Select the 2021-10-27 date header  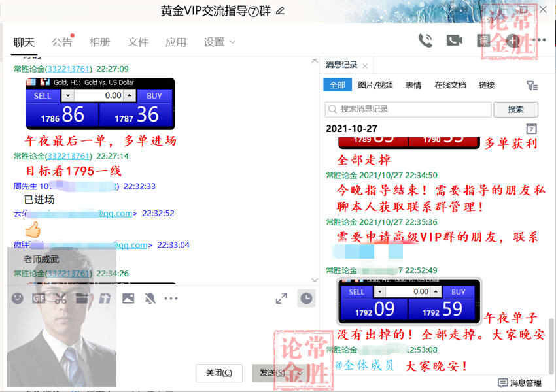pyautogui.click(x=351, y=129)
